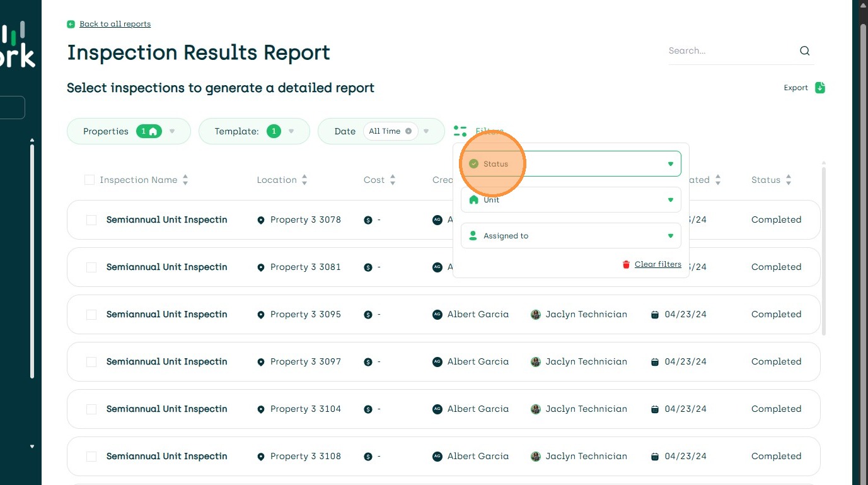
Task: Toggle the select-all checkbox in the table header
Action: (x=90, y=180)
